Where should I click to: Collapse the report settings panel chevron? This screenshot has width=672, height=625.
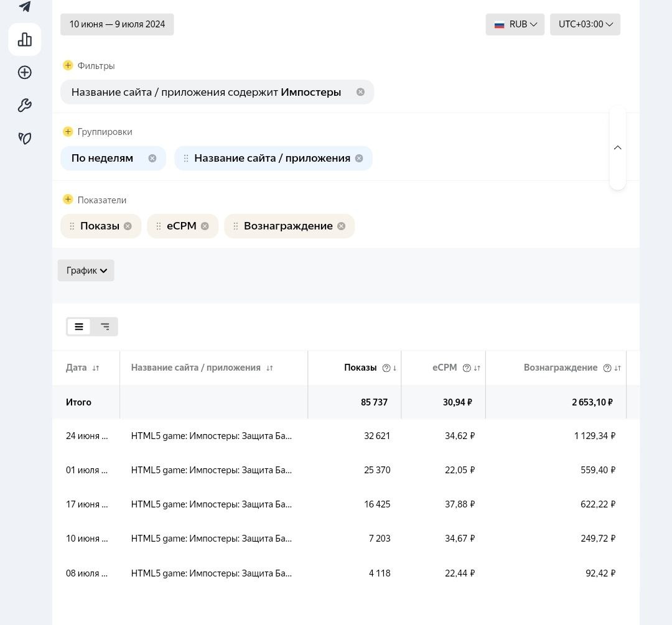[617, 148]
